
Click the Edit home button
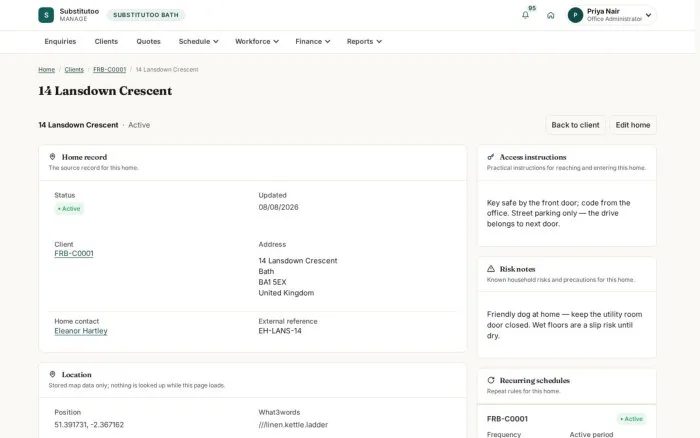(633, 125)
